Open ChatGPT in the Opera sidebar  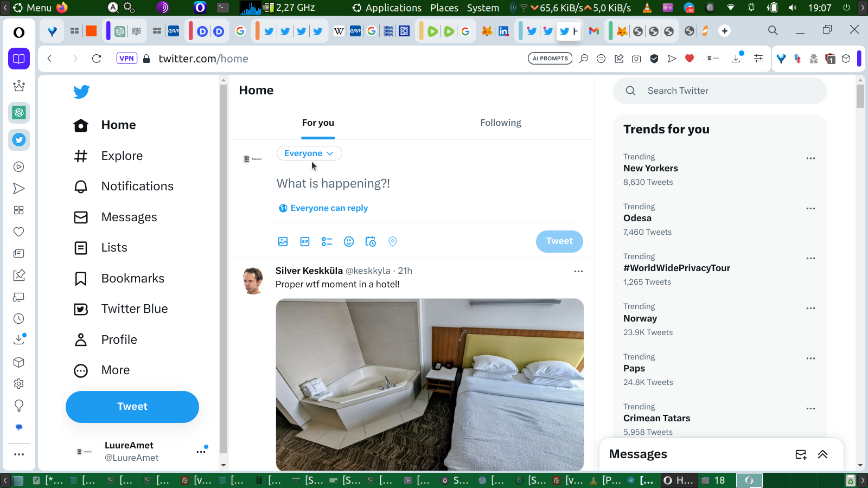point(19,113)
